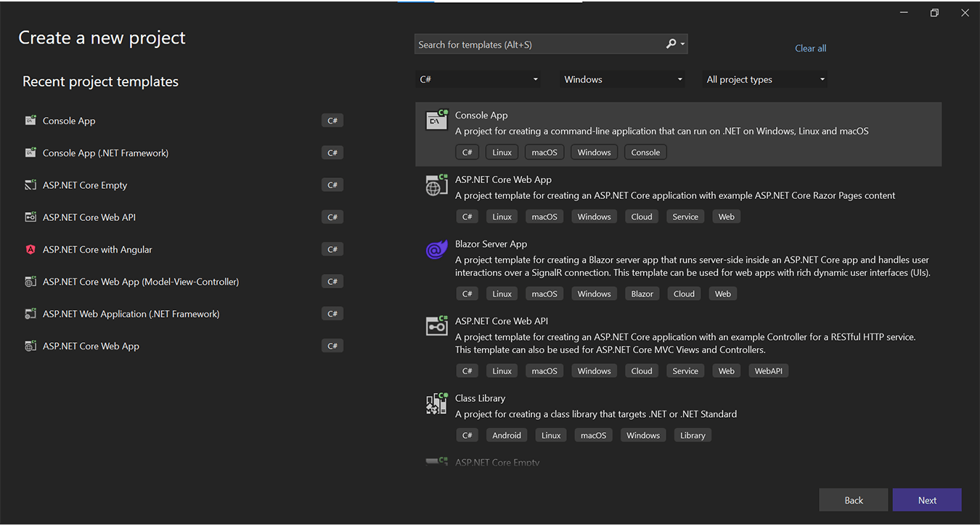This screenshot has height=526, width=980.
Task: Select the Class Library template title
Action: pos(480,398)
